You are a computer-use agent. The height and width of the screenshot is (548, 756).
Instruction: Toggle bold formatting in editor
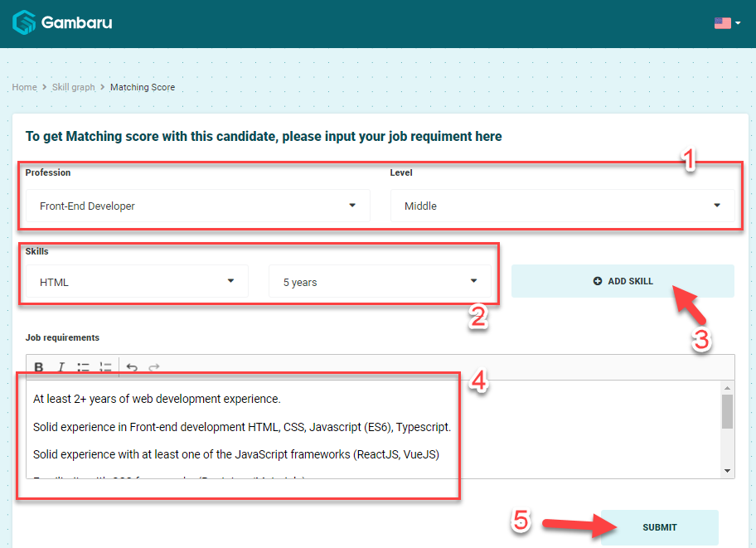tap(39, 367)
